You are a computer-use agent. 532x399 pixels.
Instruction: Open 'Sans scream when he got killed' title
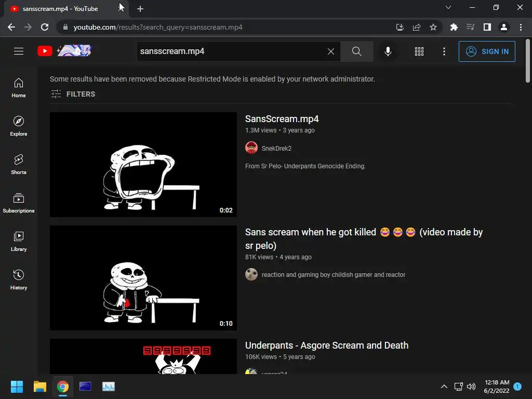(364, 239)
